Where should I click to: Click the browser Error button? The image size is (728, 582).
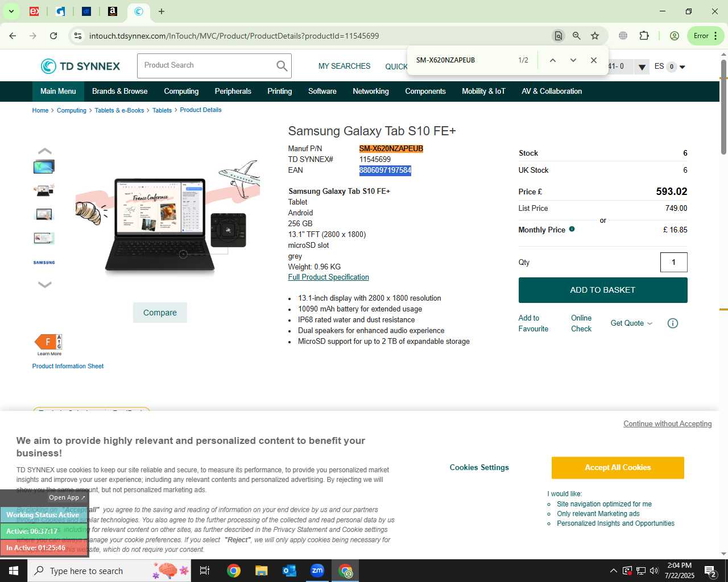[705, 36]
